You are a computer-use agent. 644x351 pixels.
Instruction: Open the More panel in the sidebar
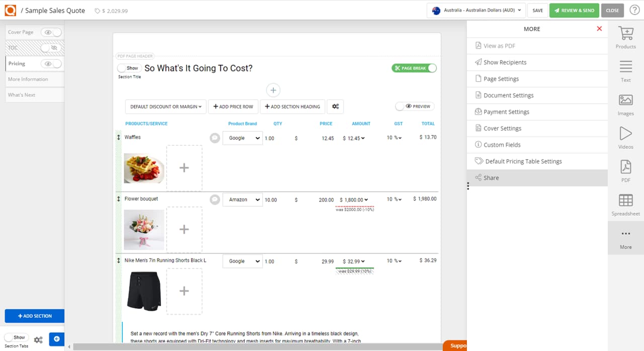tap(625, 238)
